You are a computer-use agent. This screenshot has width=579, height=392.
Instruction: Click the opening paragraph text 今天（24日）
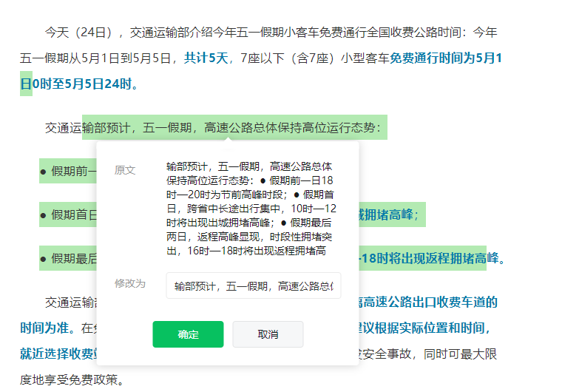[x=79, y=32]
